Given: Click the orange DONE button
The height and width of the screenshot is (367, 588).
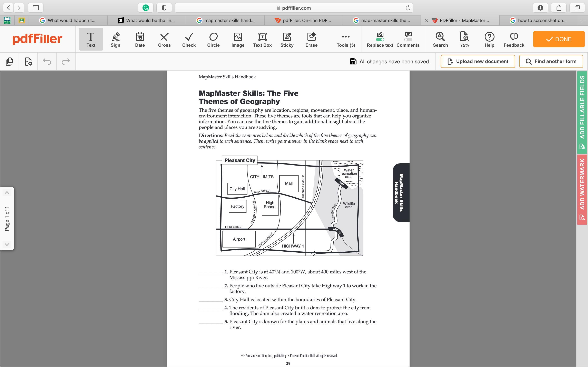Looking at the screenshot, I should [559, 39].
